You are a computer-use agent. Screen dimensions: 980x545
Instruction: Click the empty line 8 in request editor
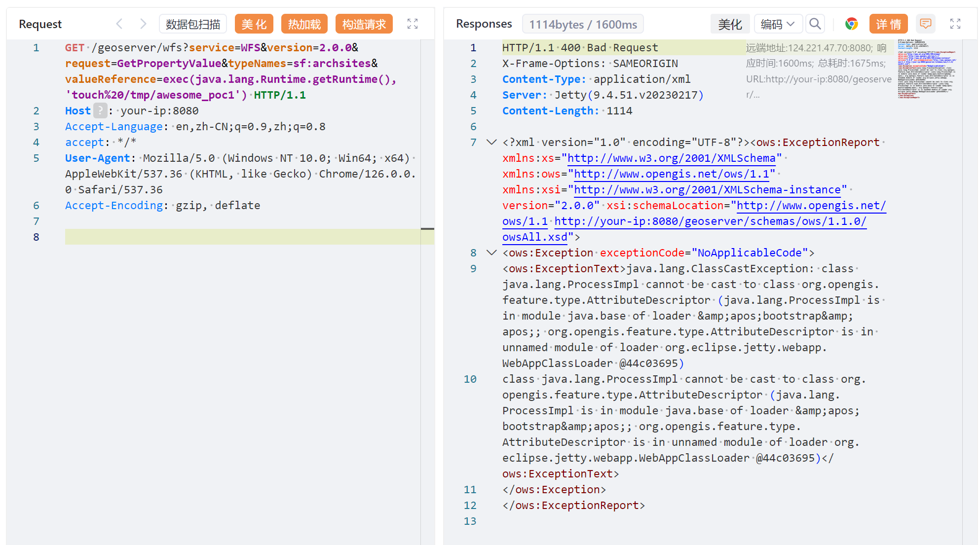(242, 237)
